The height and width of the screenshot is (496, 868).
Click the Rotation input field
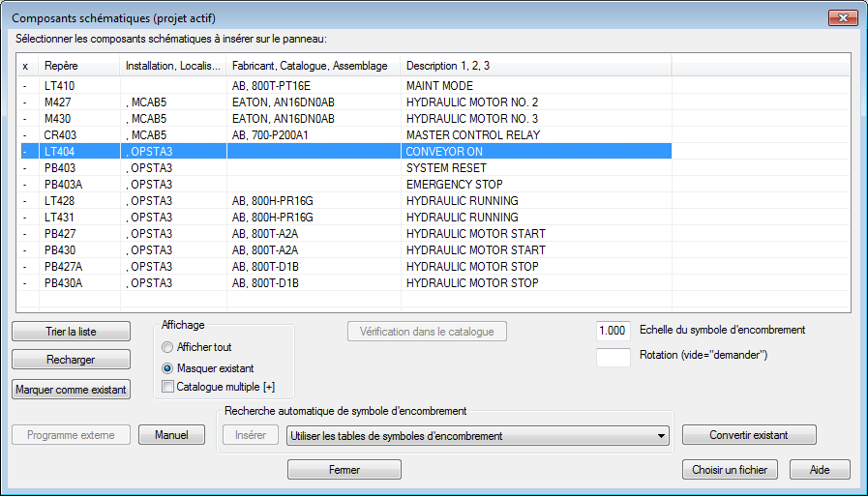(x=614, y=357)
